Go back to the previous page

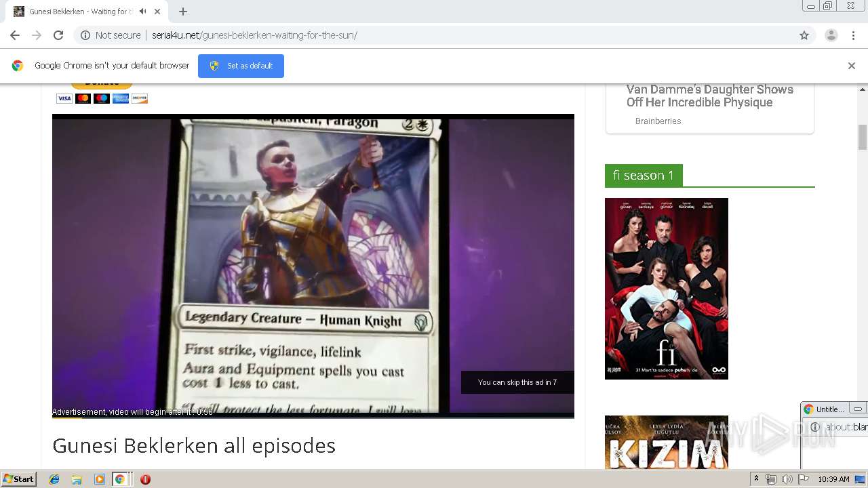(x=15, y=35)
